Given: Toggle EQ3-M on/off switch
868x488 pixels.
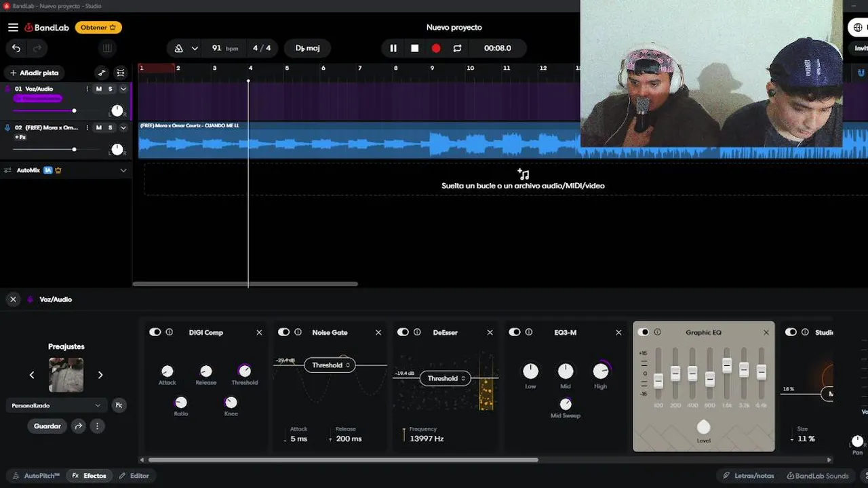Looking at the screenshot, I should click(x=515, y=332).
